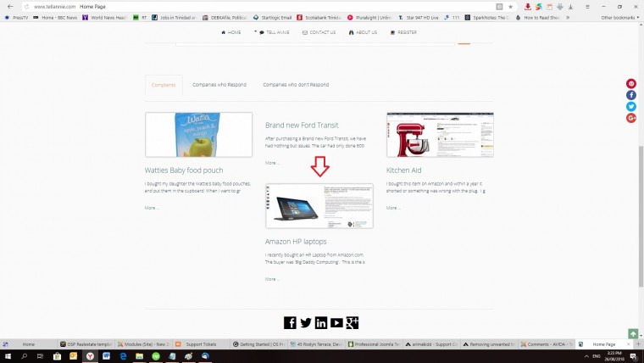Show hidden system tray icons

(586, 356)
